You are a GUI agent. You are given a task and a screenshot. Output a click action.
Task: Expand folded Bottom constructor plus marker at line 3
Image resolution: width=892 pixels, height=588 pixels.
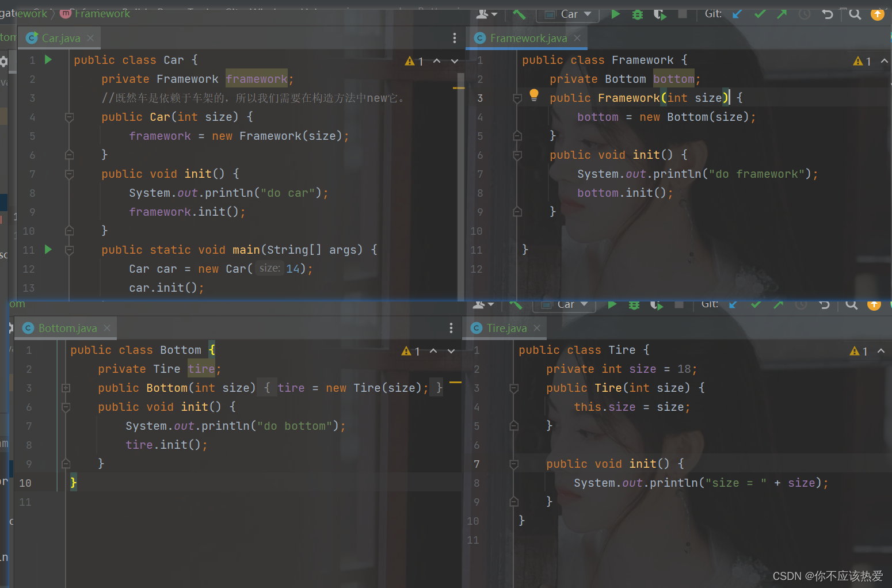tap(66, 388)
